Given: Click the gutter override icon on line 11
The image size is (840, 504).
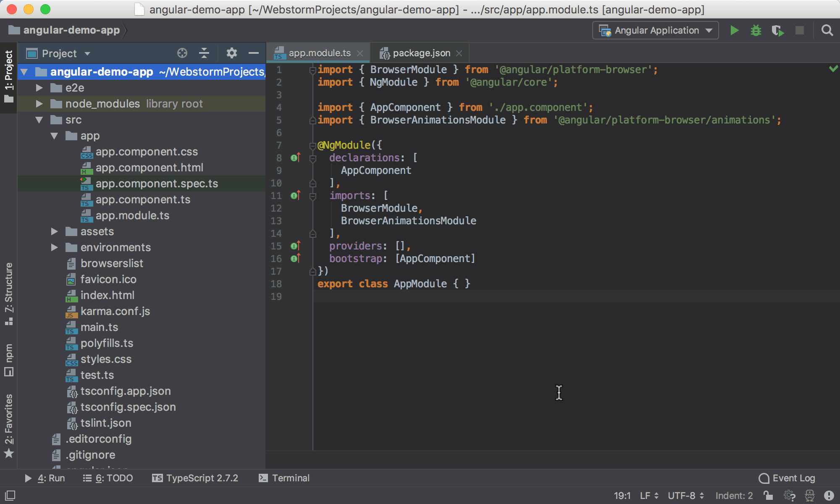Looking at the screenshot, I should coord(295,195).
